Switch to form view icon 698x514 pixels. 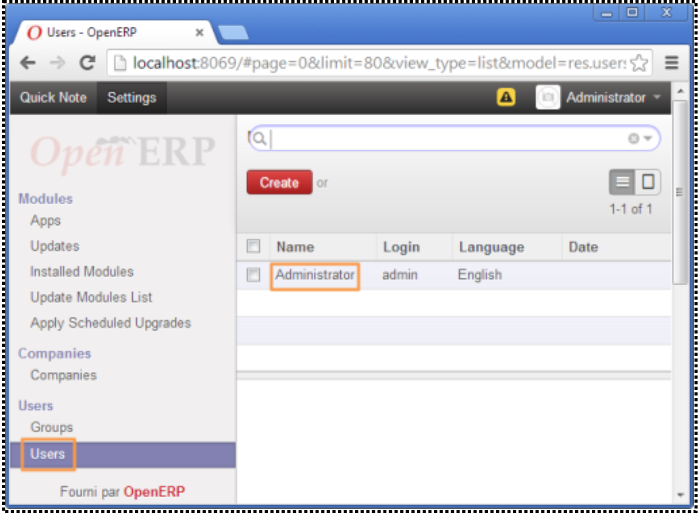pos(648,182)
